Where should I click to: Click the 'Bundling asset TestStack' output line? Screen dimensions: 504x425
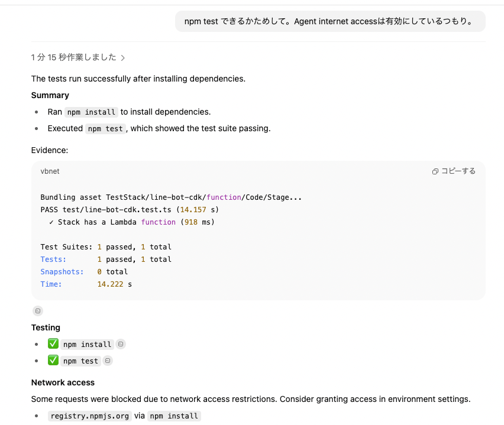[x=171, y=197]
